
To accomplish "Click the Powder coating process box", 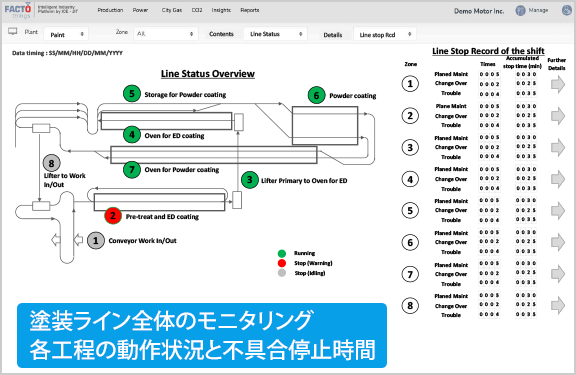I will coord(325,126).
